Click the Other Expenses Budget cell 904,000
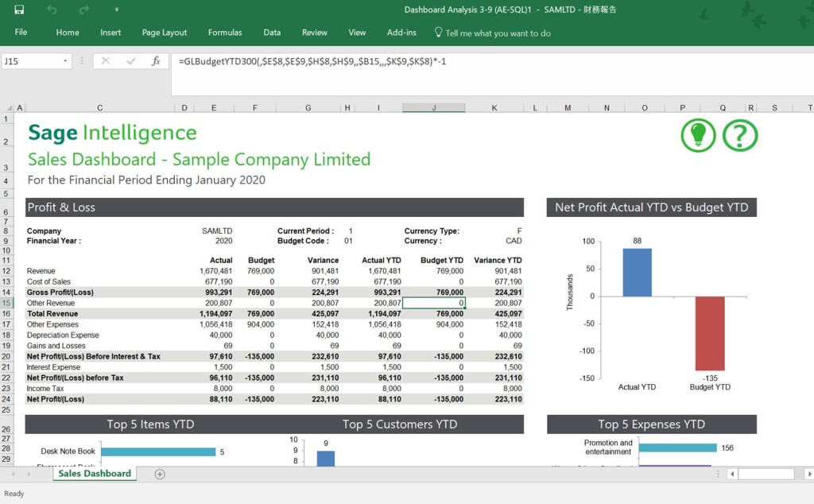 (x=261, y=324)
